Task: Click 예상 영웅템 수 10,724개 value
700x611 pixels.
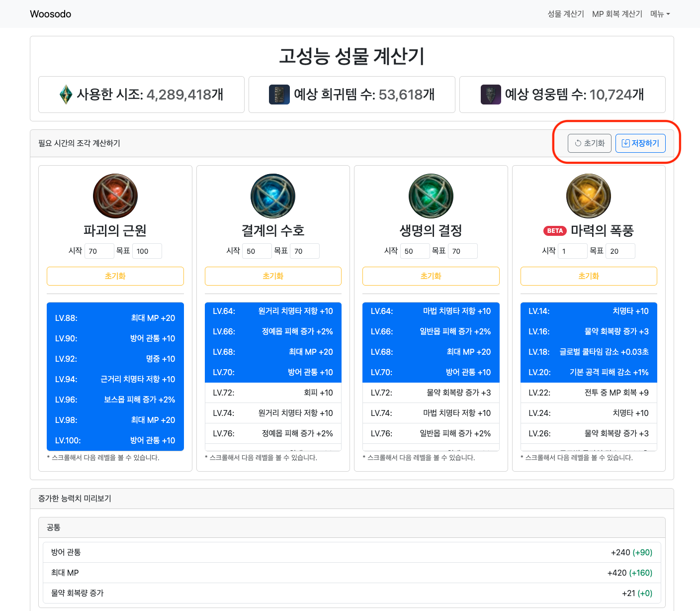Action: (x=616, y=95)
